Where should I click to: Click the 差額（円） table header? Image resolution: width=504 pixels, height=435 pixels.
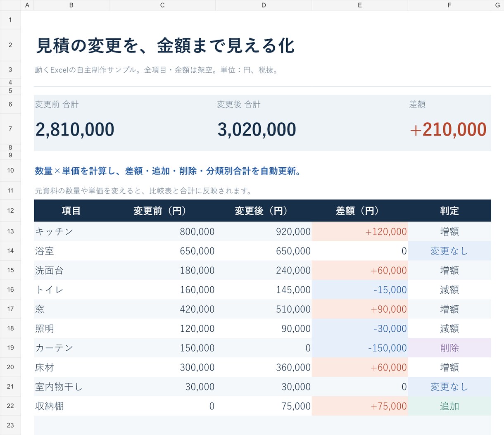(360, 211)
